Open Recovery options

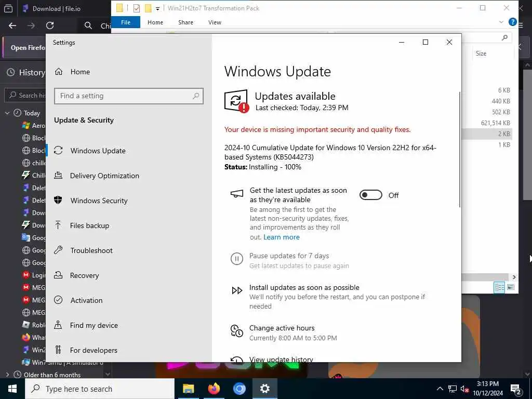77,275
